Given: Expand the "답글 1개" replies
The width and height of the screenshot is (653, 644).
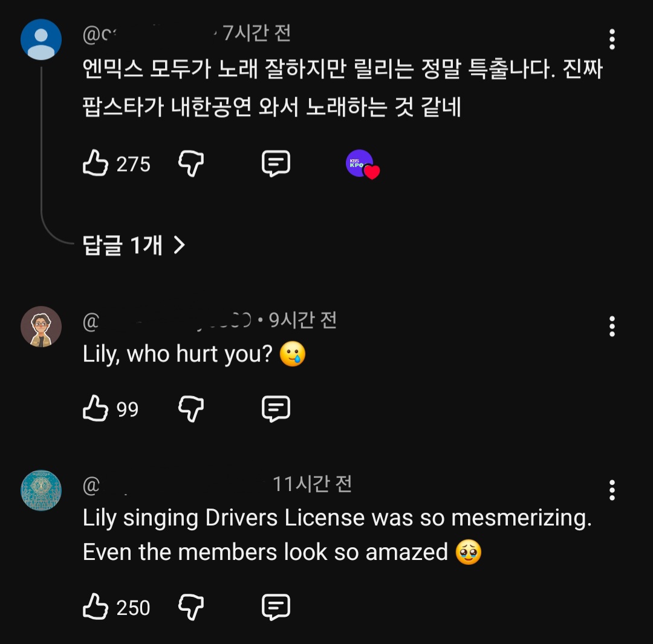Looking at the screenshot, I should (133, 245).
